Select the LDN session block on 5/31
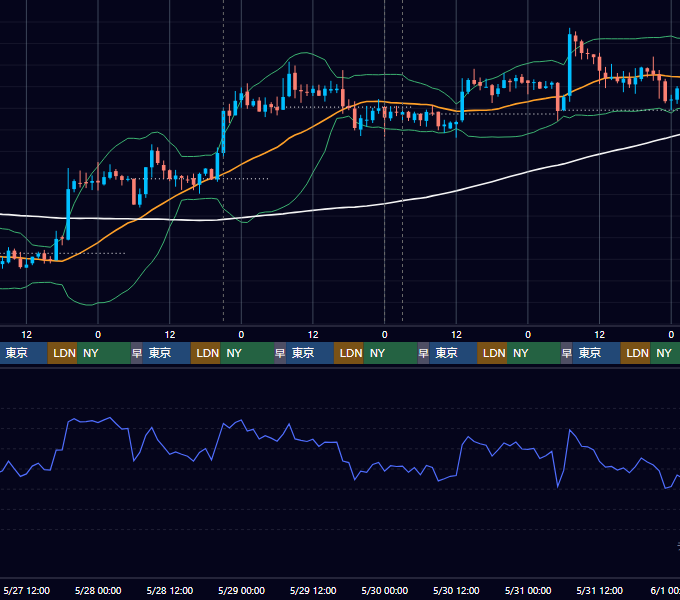Screen dimensions: 680x600 point(635,353)
